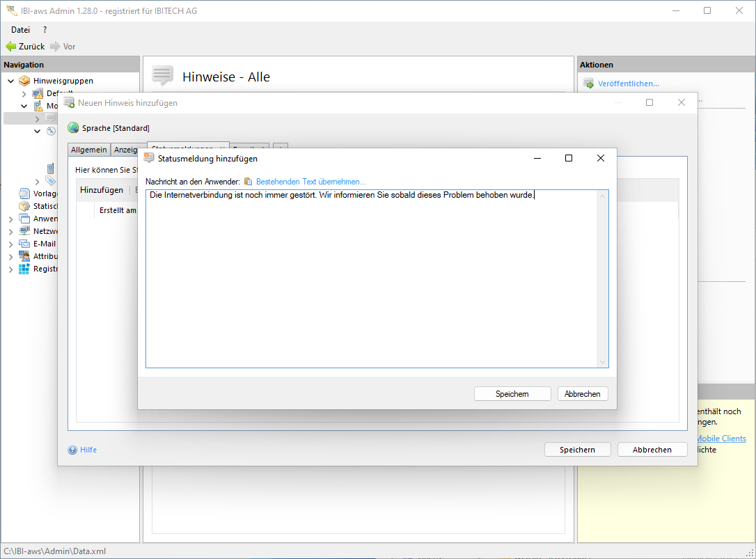Cancel the Statusmeldung hinzufügen dialog

coord(583,394)
